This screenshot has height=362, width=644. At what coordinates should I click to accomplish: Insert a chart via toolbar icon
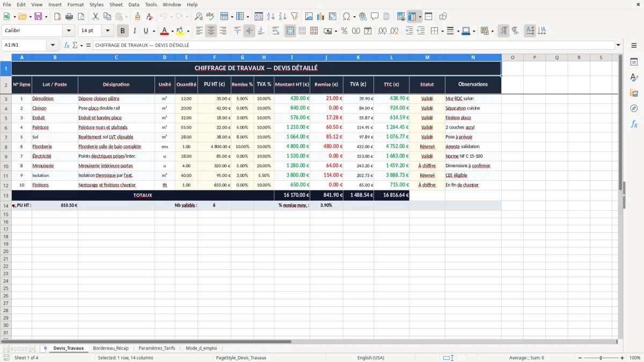click(321, 17)
